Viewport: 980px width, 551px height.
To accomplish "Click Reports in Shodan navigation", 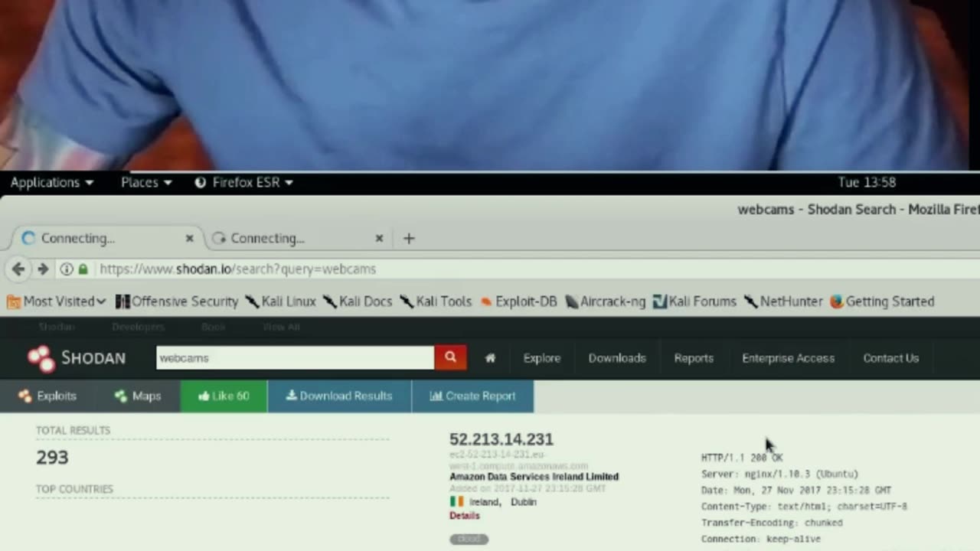I will pos(694,358).
